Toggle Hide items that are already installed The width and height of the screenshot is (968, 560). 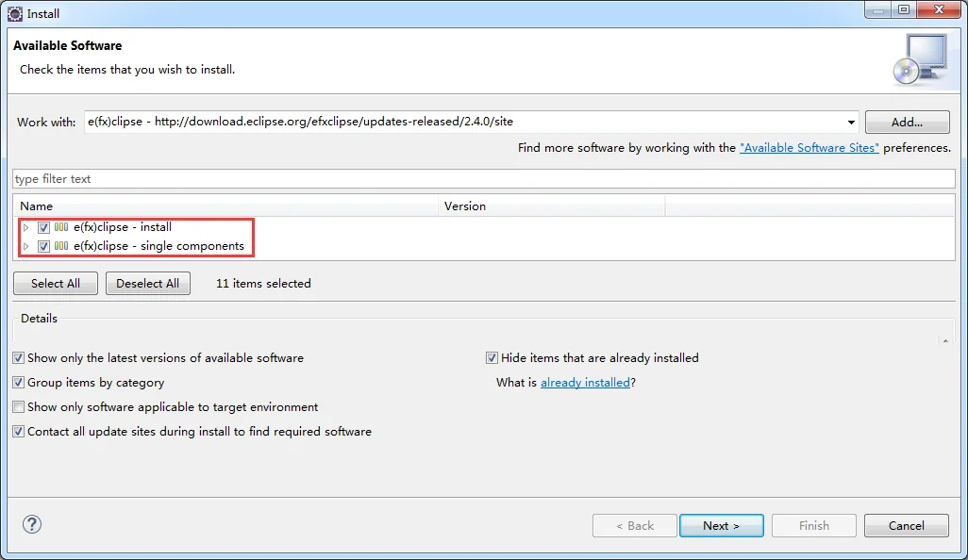tap(492, 357)
